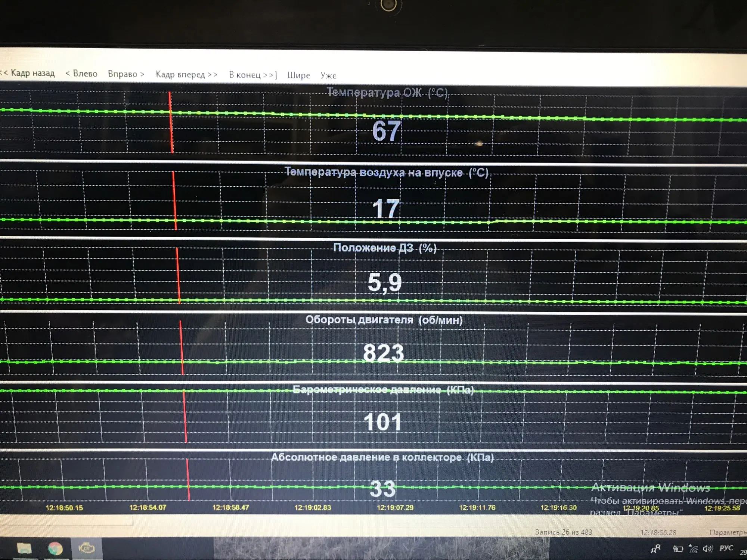Image resolution: width=747 pixels, height=560 pixels.
Task: Open 'Параметры' in the status bar
Action: coord(728,532)
